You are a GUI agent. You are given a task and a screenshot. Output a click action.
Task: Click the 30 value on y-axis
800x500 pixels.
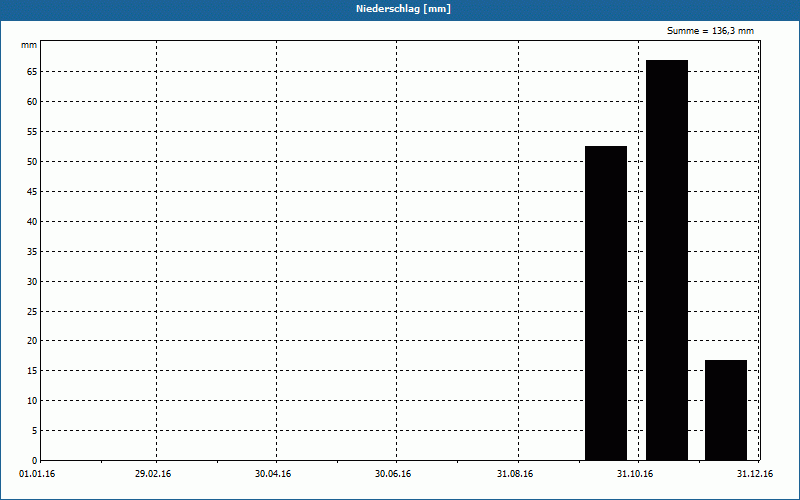(x=32, y=282)
